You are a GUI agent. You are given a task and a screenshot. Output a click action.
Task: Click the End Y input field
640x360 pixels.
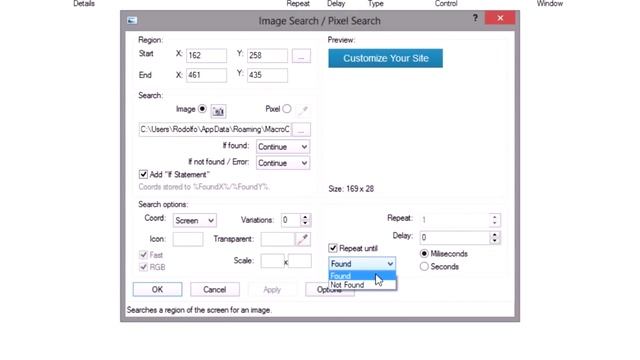(267, 75)
